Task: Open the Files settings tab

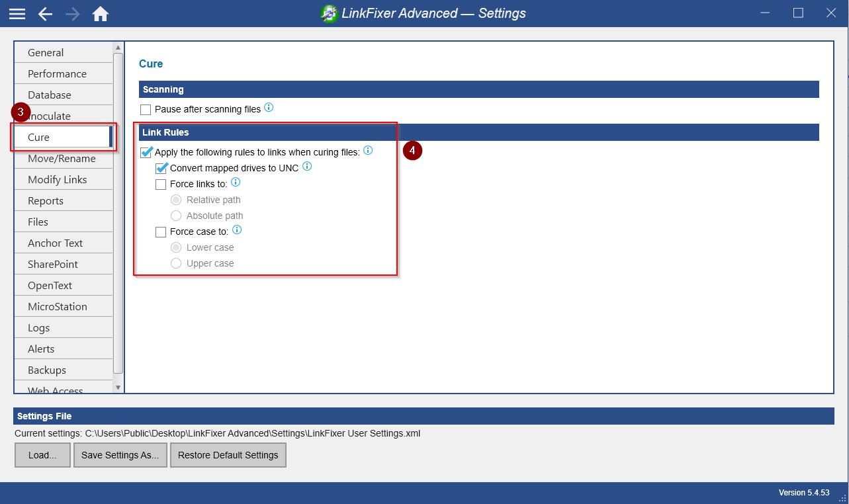Action: point(64,222)
